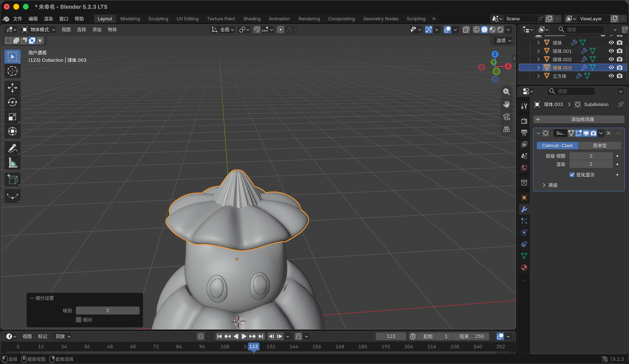
Task: Select the Transform tool
Action: coord(12,131)
